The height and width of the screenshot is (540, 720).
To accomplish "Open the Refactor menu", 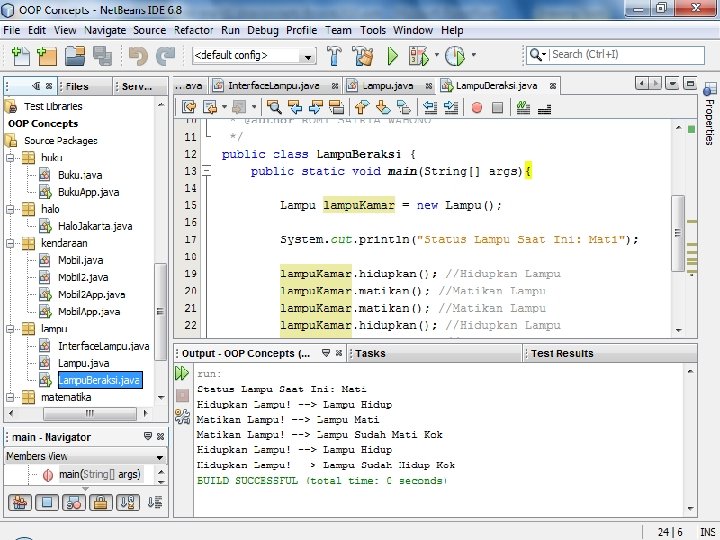I will click(193, 30).
